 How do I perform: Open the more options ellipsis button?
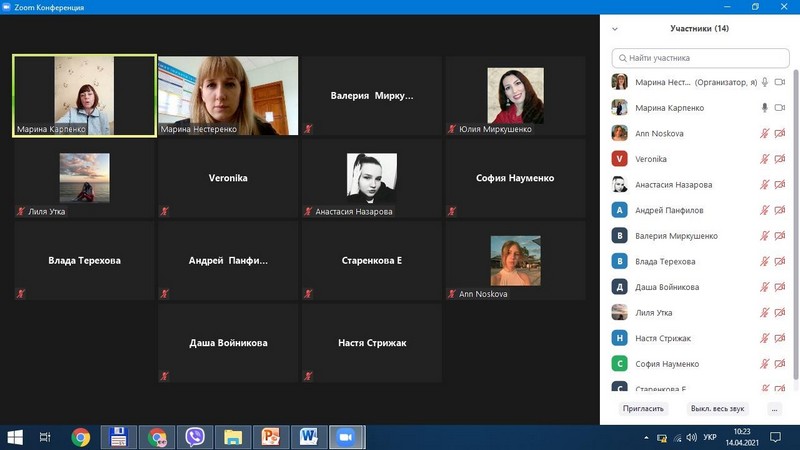774,409
